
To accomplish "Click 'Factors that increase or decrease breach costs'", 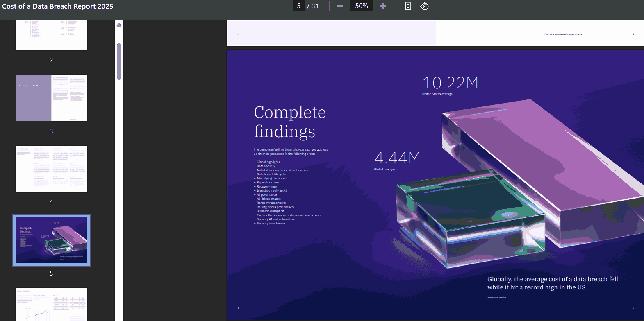I will pyautogui.click(x=289, y=215).
